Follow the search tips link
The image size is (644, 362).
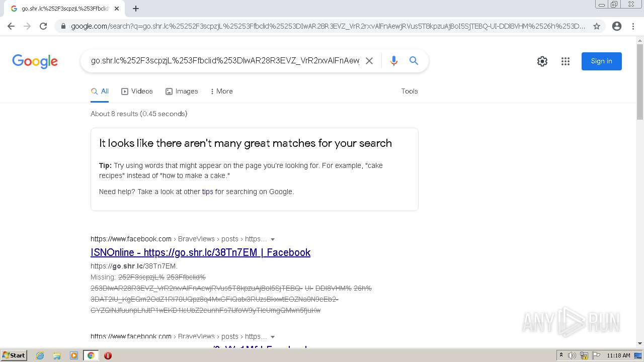pos(207,192)
